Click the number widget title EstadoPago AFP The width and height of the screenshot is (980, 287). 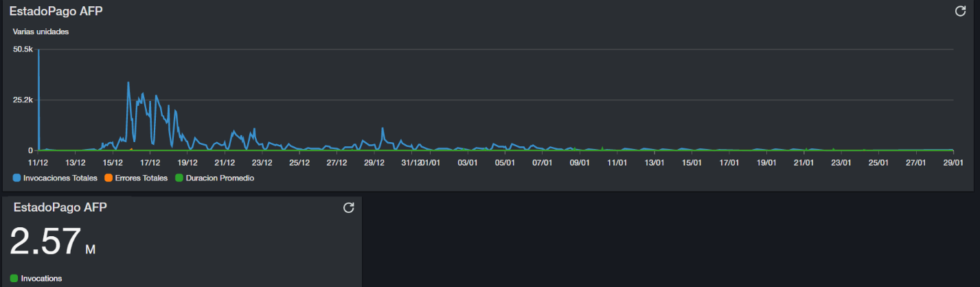[60, 207]
